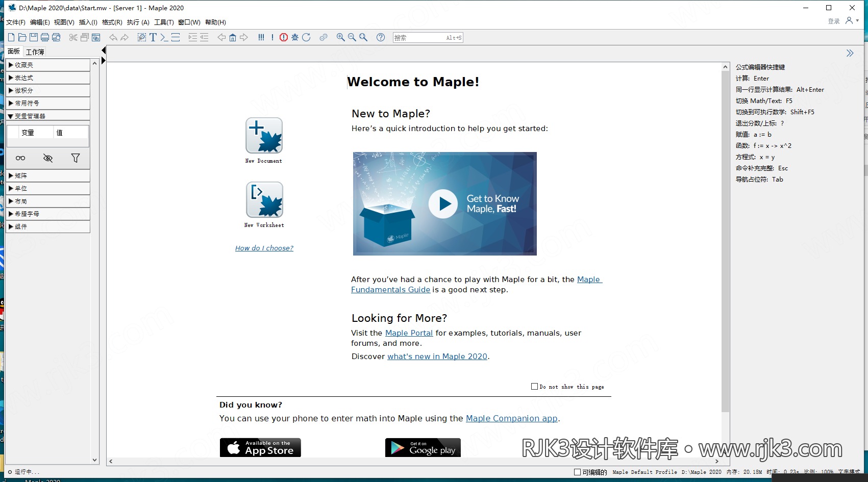Undo the last action

(113, 37)
